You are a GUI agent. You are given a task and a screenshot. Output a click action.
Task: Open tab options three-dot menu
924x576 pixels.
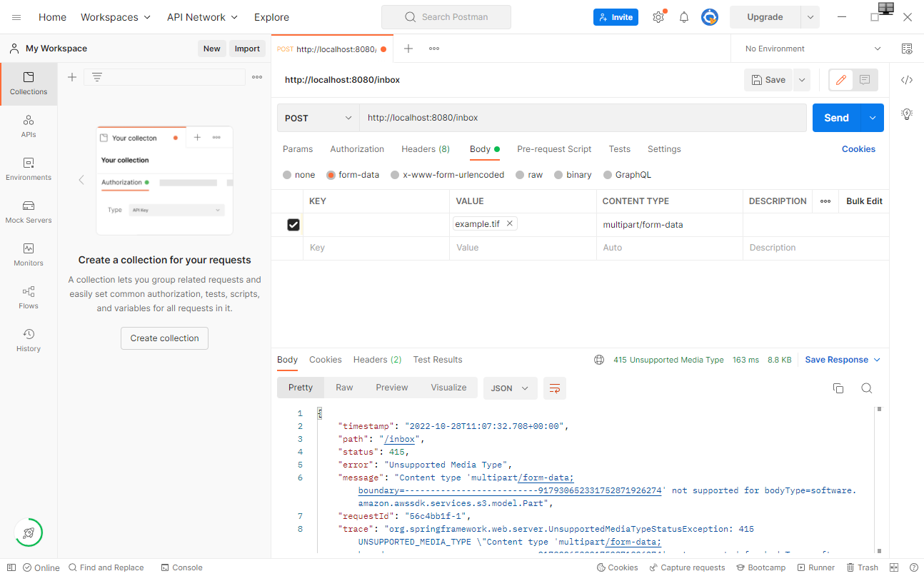434,49
